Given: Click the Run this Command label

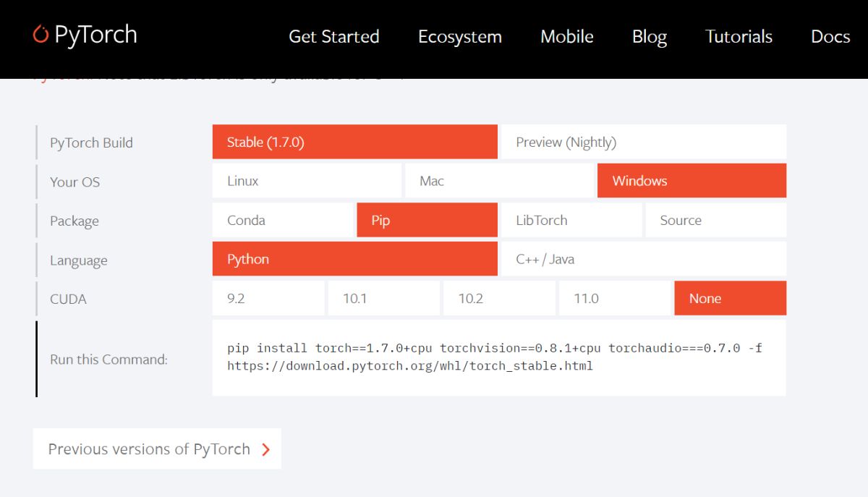Looking at the screenshot, I should coord(109,360).
